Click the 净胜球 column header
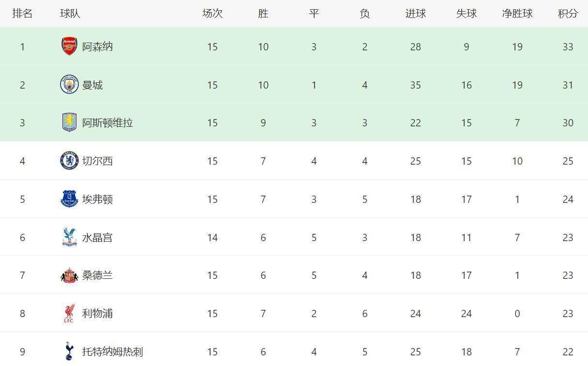The image size is (588, 366). click(517, 14)
